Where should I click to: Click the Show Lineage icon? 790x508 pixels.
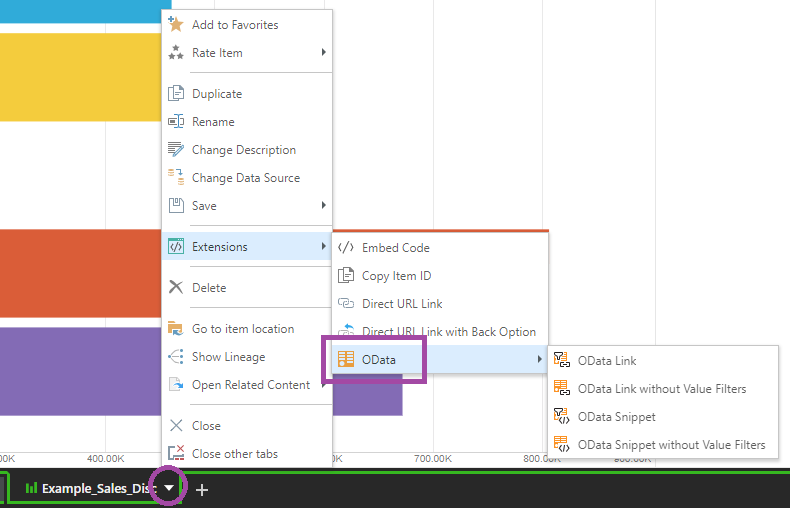tap(176, 357)
